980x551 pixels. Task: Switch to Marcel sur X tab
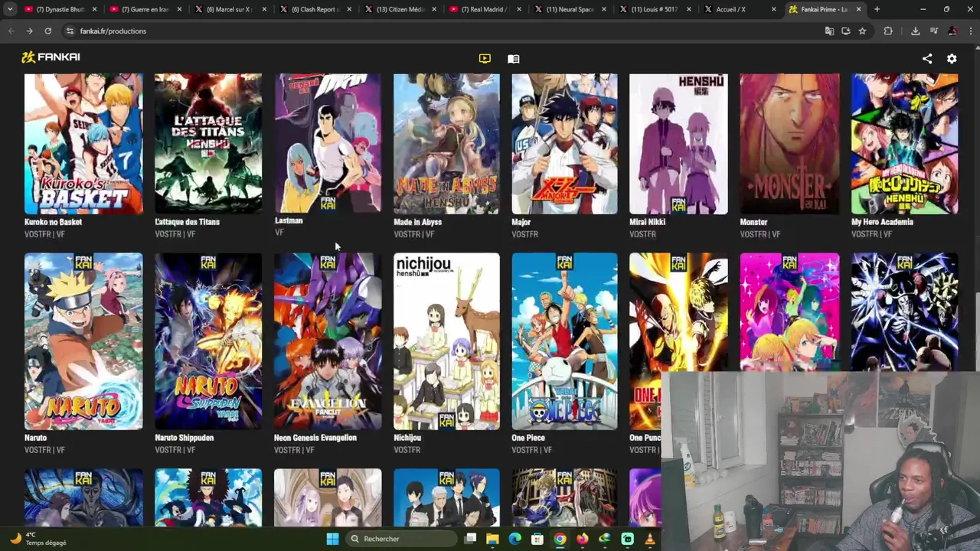coord(230,9)
